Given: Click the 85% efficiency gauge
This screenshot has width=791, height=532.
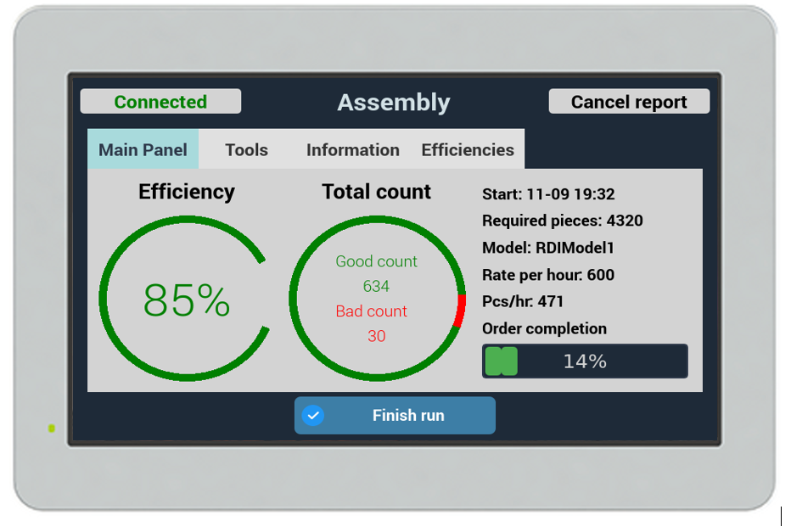Looking at the screenshot, I should [x=186, y=300].
